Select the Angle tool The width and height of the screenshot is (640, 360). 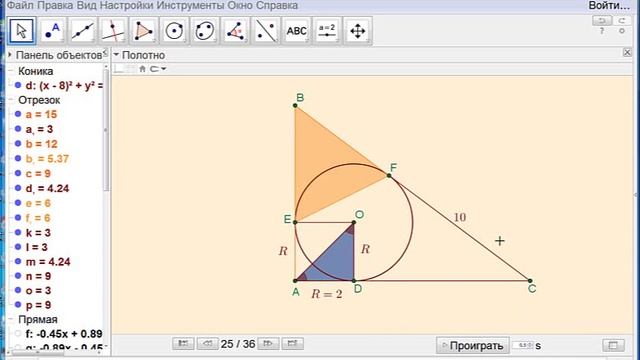pos(236,31)
